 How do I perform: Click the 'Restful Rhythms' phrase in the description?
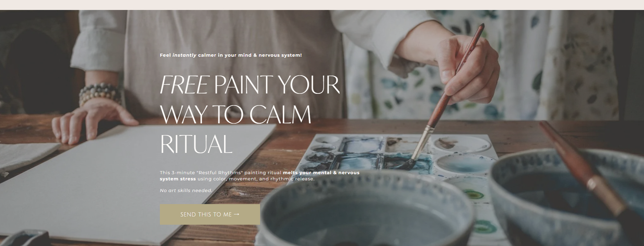click(220, 172)
